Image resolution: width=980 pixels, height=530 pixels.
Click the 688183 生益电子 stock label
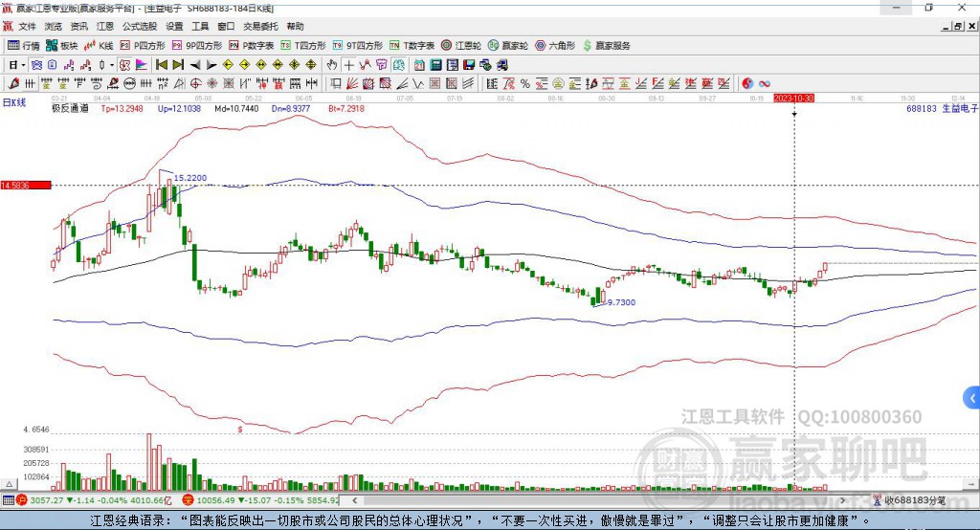point(942,109)
